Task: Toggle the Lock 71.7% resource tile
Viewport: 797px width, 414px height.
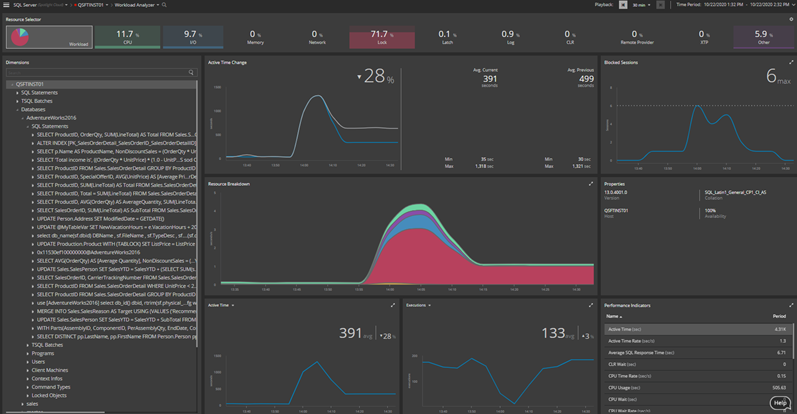Action: (x=382, y=37)
